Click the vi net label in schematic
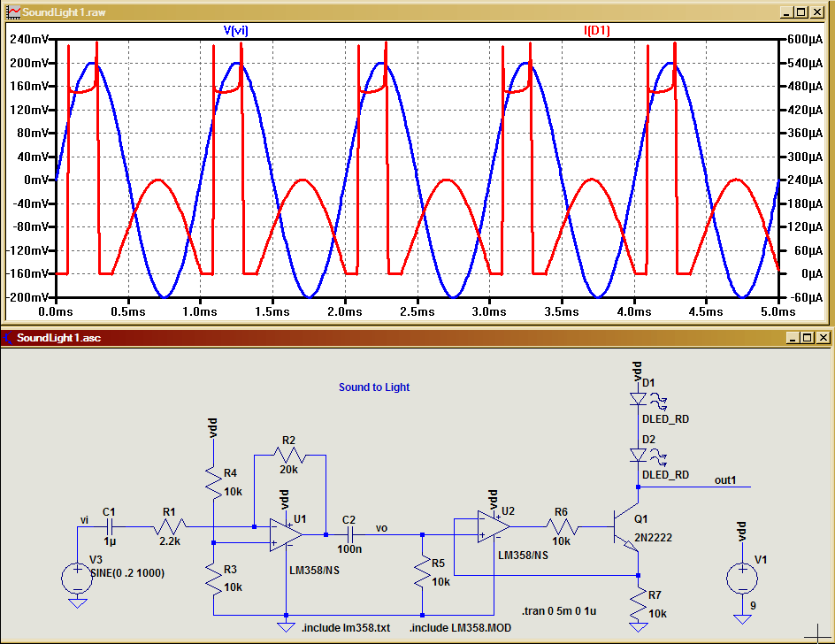This screenshot has width=835, height=644. click(x=84, y=520)
